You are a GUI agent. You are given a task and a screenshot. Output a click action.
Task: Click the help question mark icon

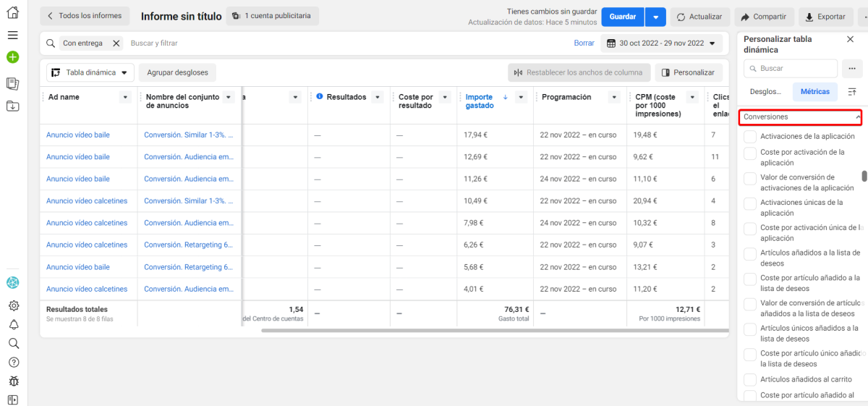13,362
